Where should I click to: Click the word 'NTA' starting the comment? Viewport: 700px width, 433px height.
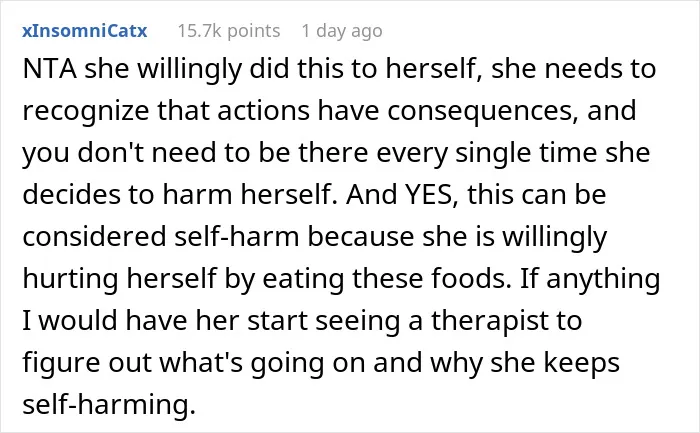point(50,69)
